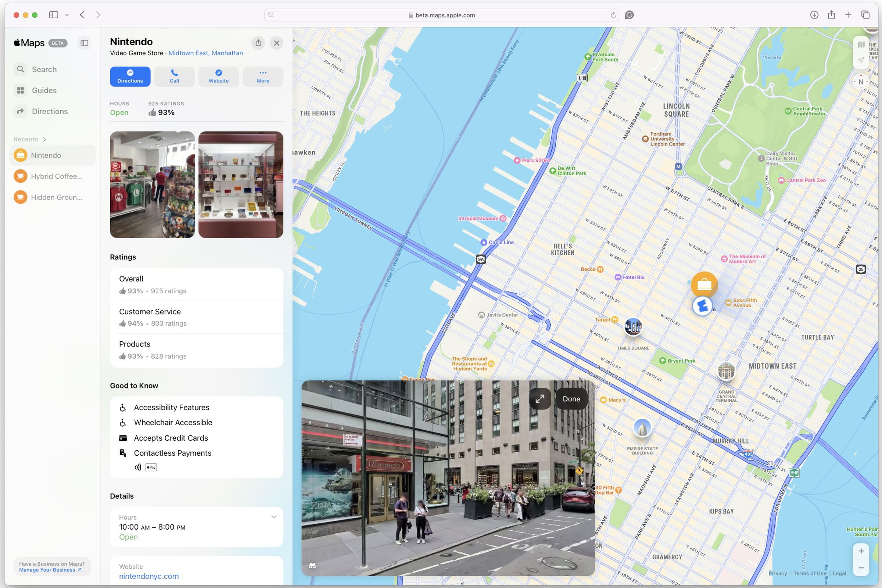Toggle the Safari sidebar
This screenshot has height=588, width=882.
pos(54,15)
